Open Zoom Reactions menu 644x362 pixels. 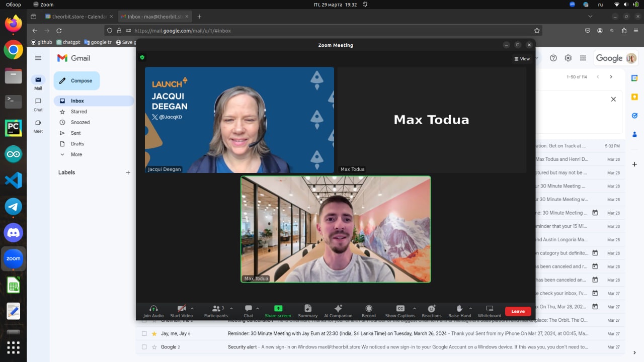(432, 311)
